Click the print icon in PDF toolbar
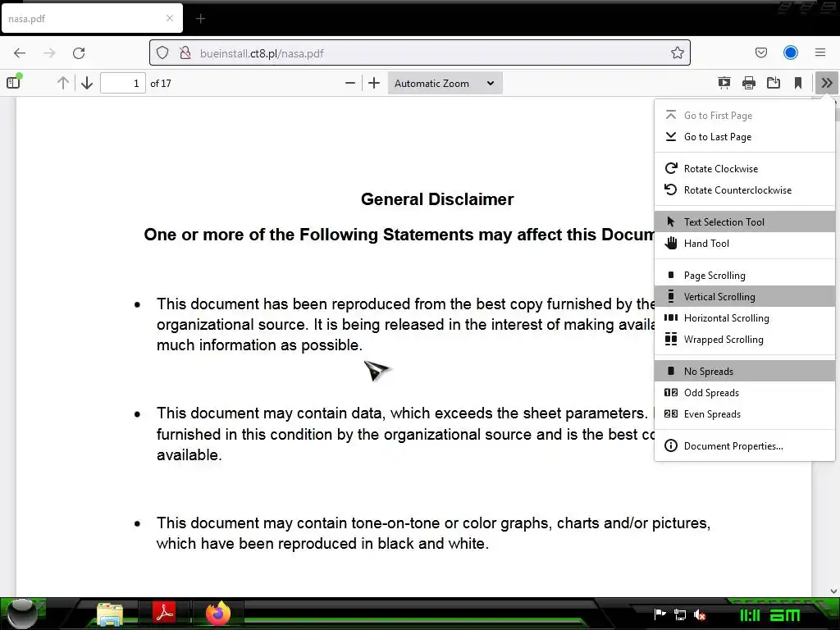The height and width of the screenshot is (630, 840). click(748, 83)
